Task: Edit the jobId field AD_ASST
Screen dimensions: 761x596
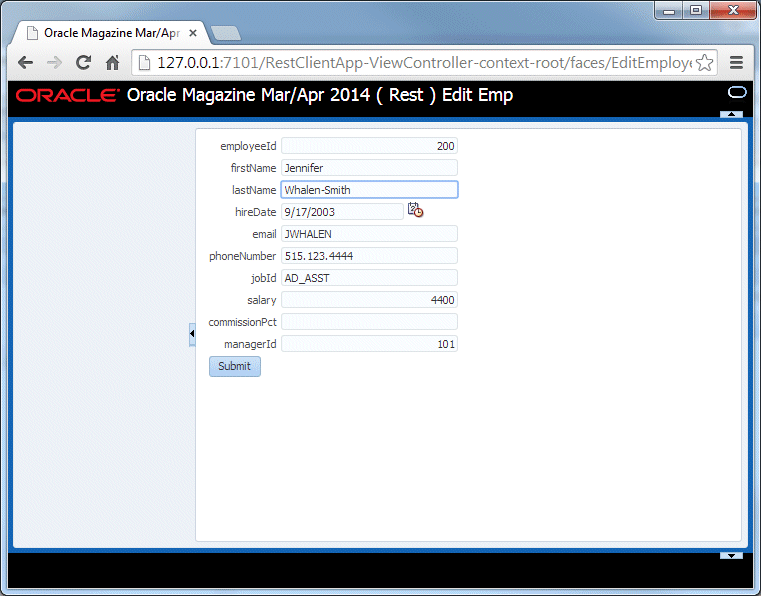Action: click(369, 278)
